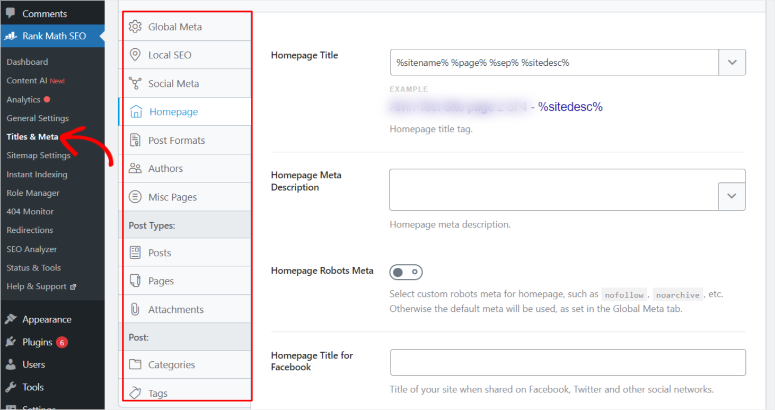Switch to the Social Meta tab
This screenshot has width=775, height=410.
[186, 83]
